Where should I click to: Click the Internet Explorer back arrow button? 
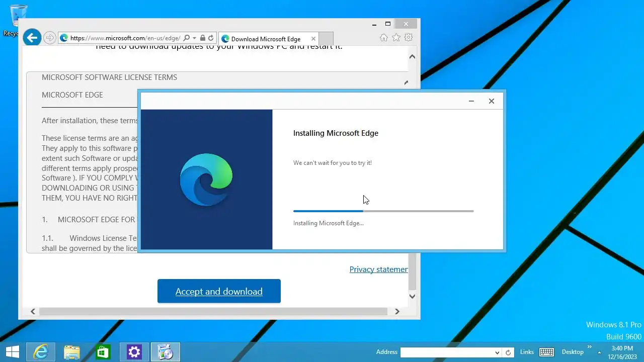(32, 37)
